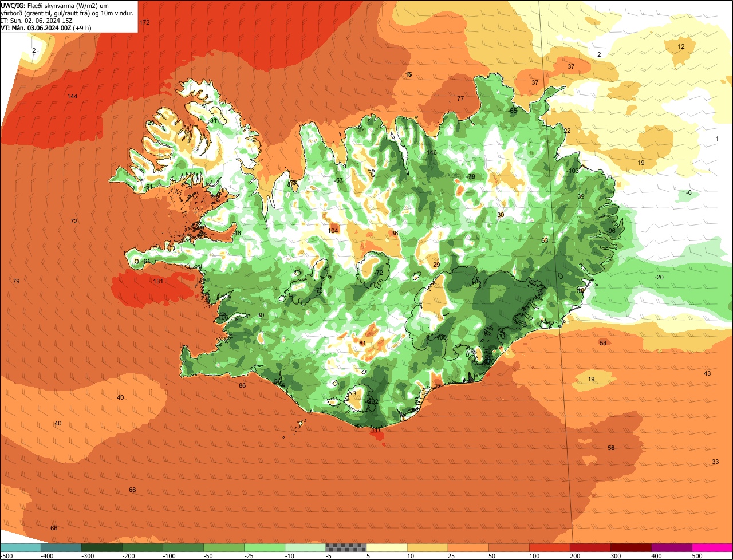Select the darkest green -300 to -200 legend swatch
Viewport: 733px width, 560px height.
102,547
